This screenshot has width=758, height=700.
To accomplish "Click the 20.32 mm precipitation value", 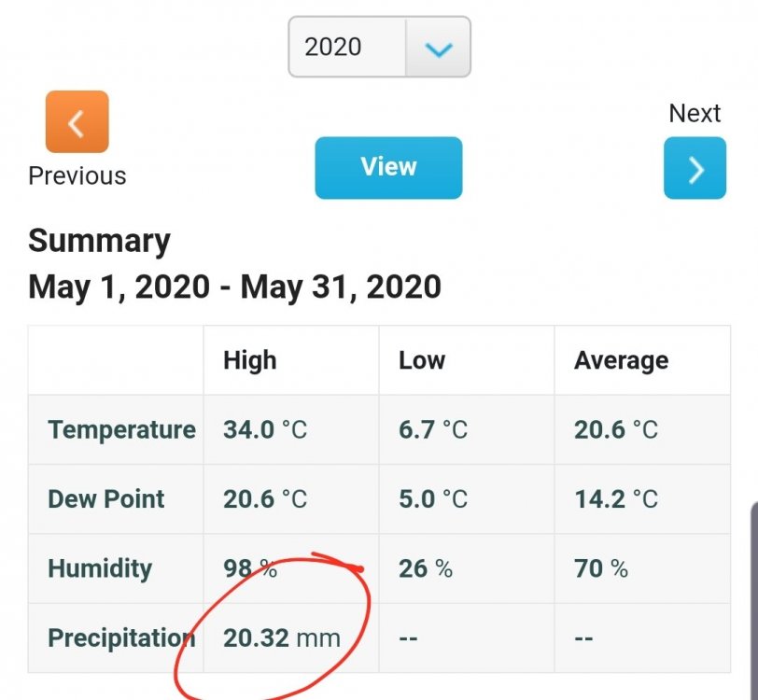I will [282, 638].
